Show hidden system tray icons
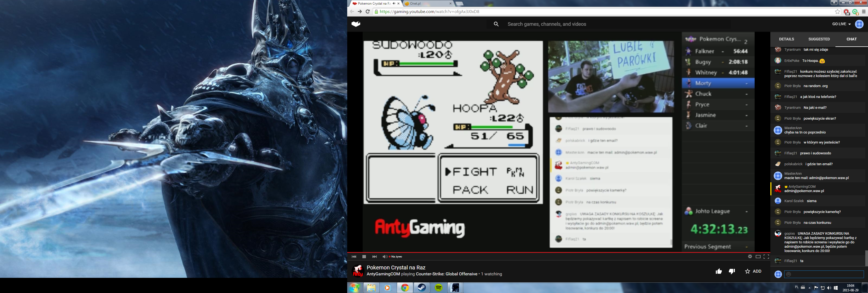Screen dimensions: 868x293 [809, 288]
